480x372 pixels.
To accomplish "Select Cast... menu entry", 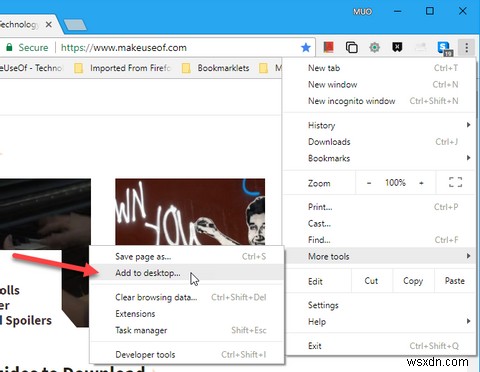I will pyautogui.click(x=379, y=223).
